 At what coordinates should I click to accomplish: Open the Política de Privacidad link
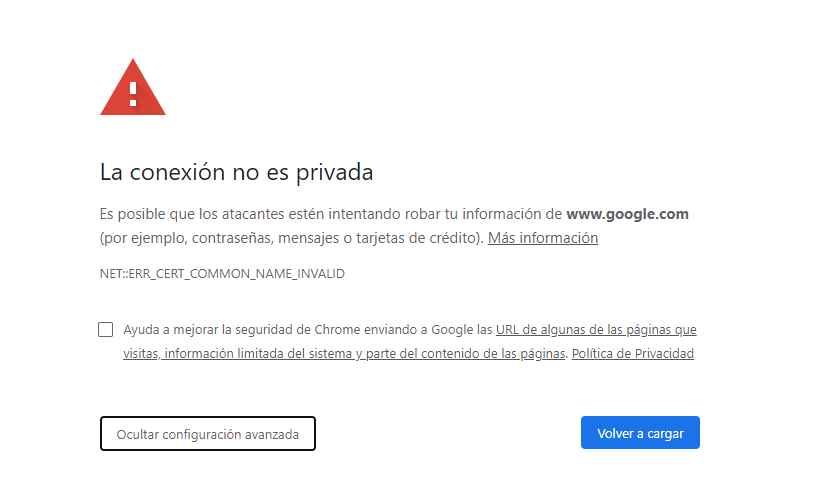633,354
